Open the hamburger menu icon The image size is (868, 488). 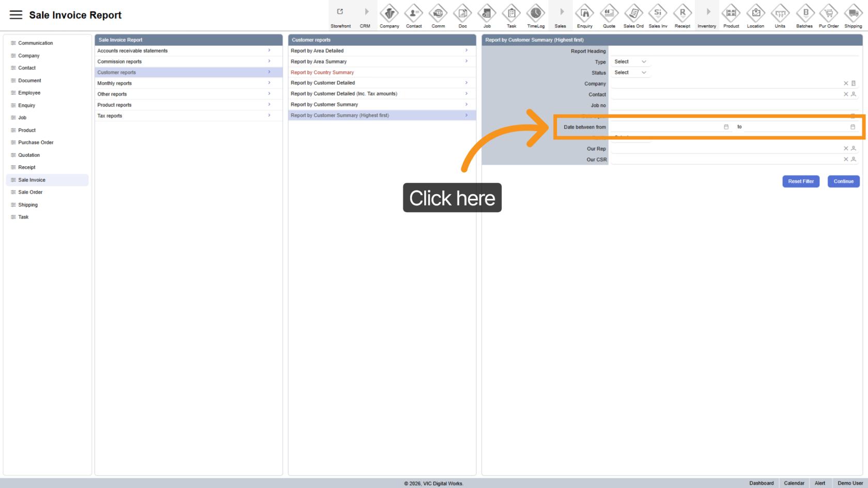point(16,15)
